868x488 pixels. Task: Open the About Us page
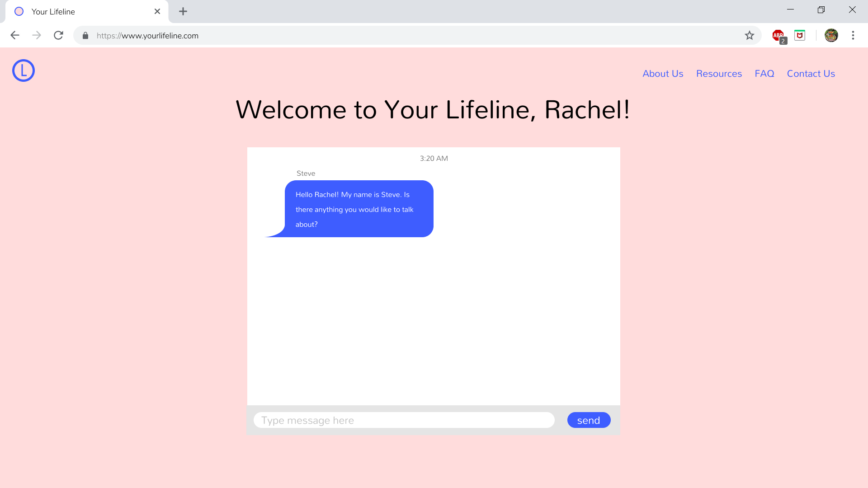663,74
